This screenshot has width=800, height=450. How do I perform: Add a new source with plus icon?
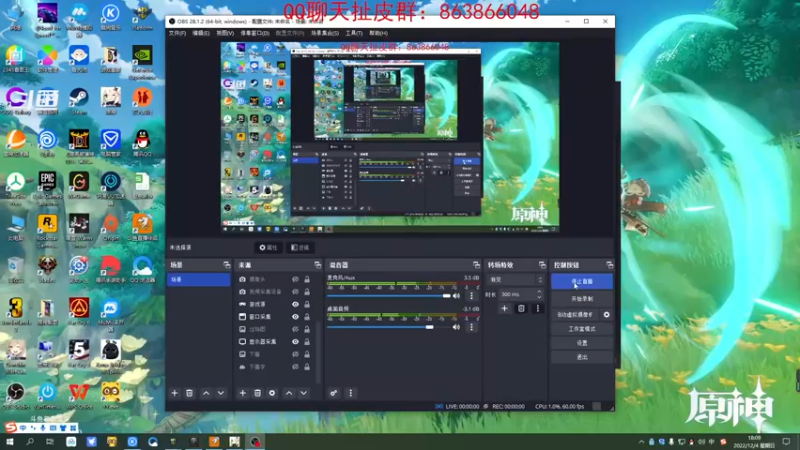coord(243,393)
